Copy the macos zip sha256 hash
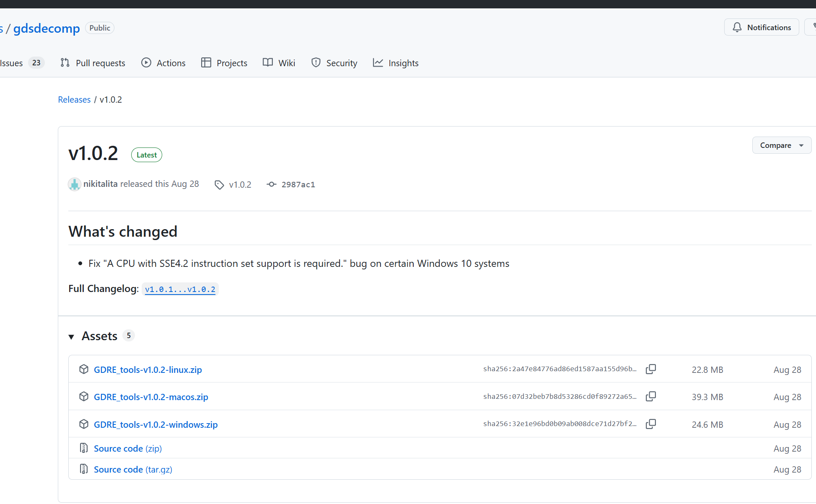Viewport: 816px width, 504px height. coord(650,396)
